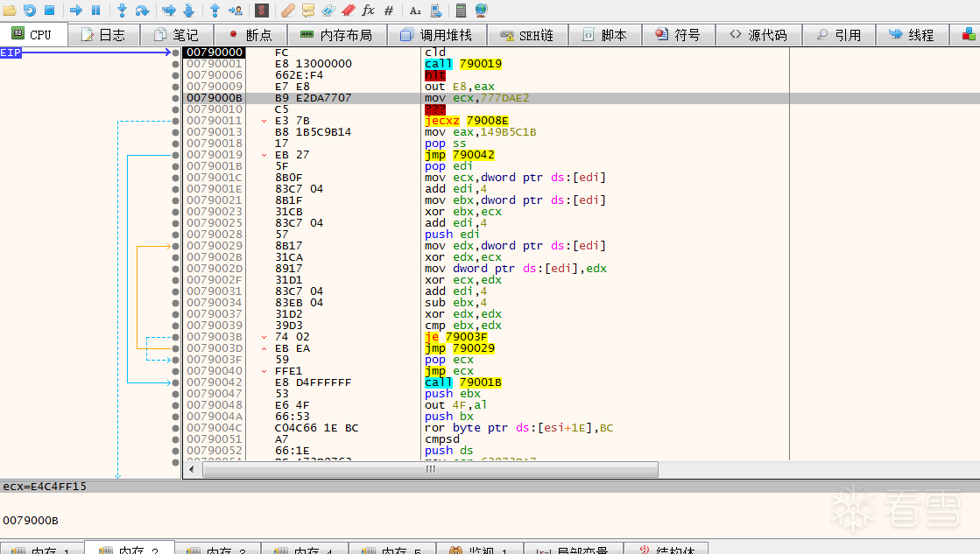The width and height of the screenshot is (980, 554).
Task: Toggle breakpoint dot at address 00790019
Action: tap(176, 155)
